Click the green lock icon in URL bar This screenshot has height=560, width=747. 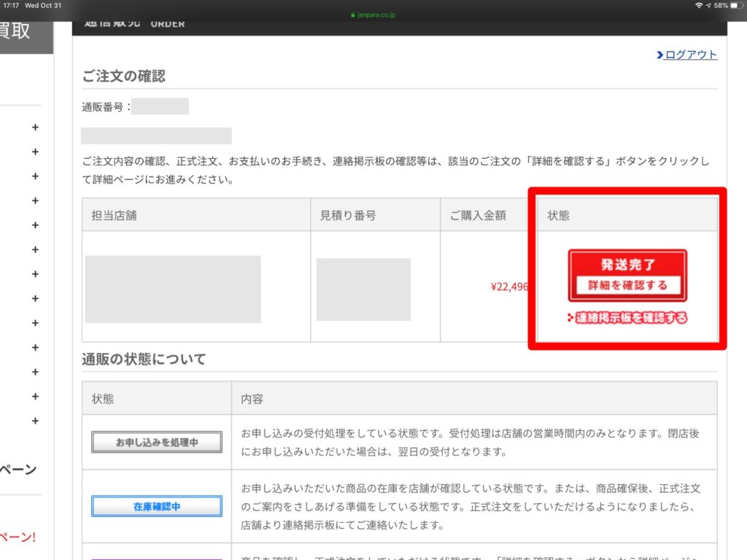pos(353,14)
